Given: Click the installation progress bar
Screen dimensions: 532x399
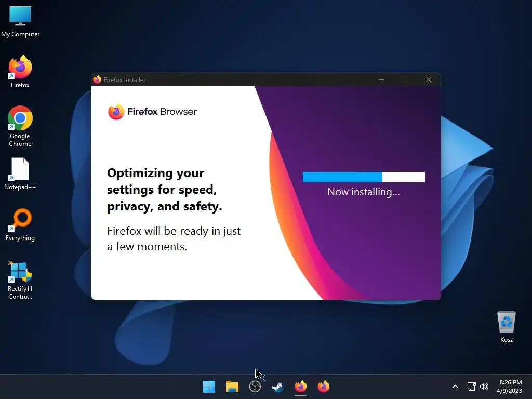Looking at the screenshot, I should [364, 177].
